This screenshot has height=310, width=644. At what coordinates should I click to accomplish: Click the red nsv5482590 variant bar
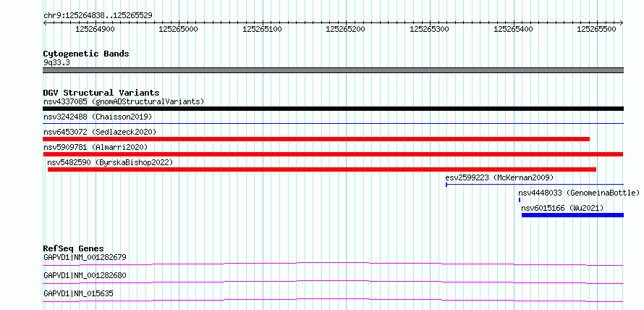click(322, 169)
